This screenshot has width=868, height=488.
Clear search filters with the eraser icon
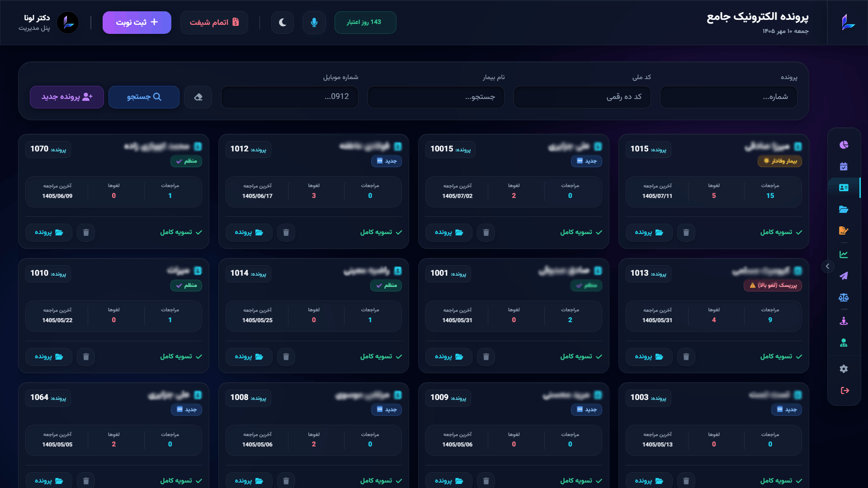point(198,97)
